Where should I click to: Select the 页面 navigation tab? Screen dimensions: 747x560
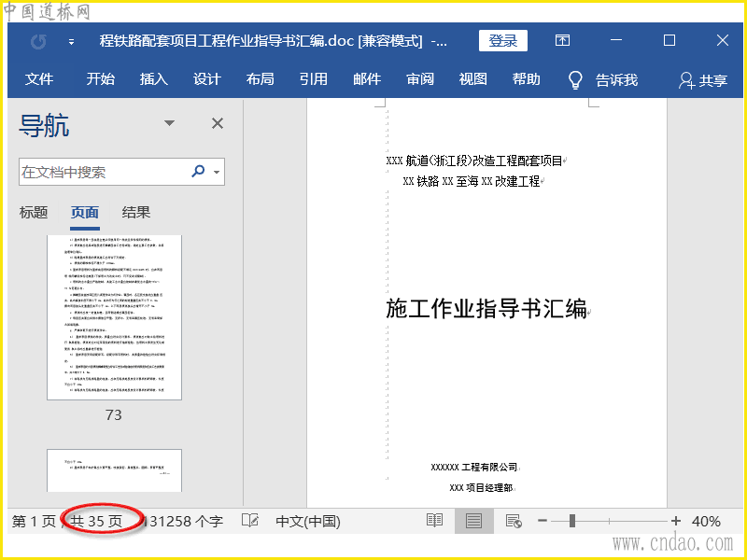click(x=85, y=213)
